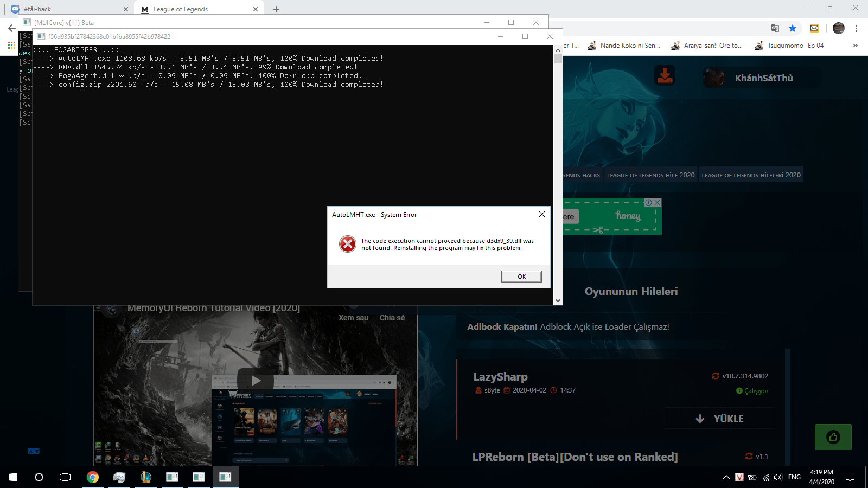868x488 pixels.
Task: Click the second console window taskbar icon
Action: coord(199,477)
